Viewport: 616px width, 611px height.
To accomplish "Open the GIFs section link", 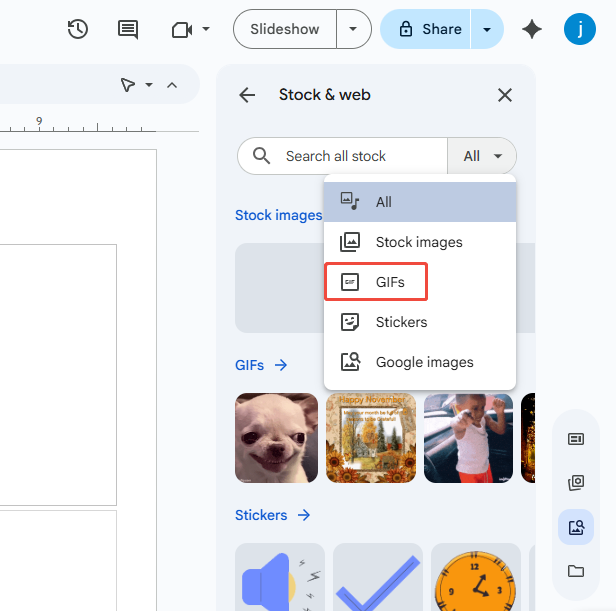I will point(249,365).
